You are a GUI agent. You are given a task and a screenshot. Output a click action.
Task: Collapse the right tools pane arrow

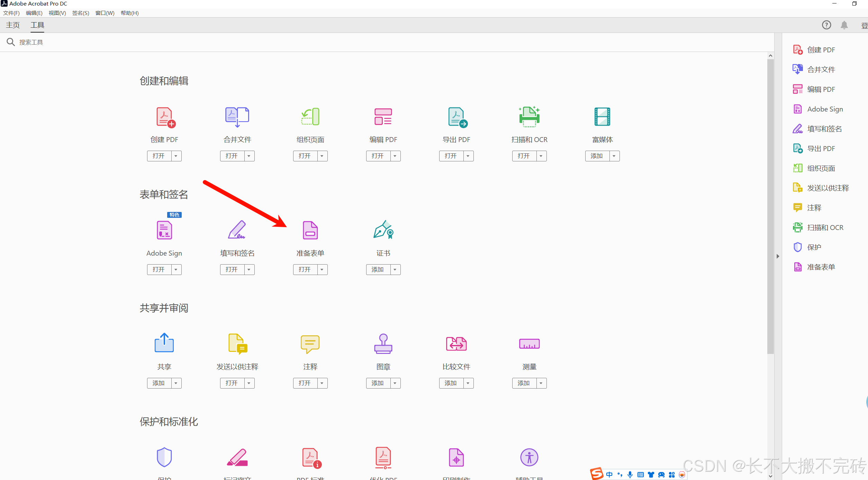(778, 256)
